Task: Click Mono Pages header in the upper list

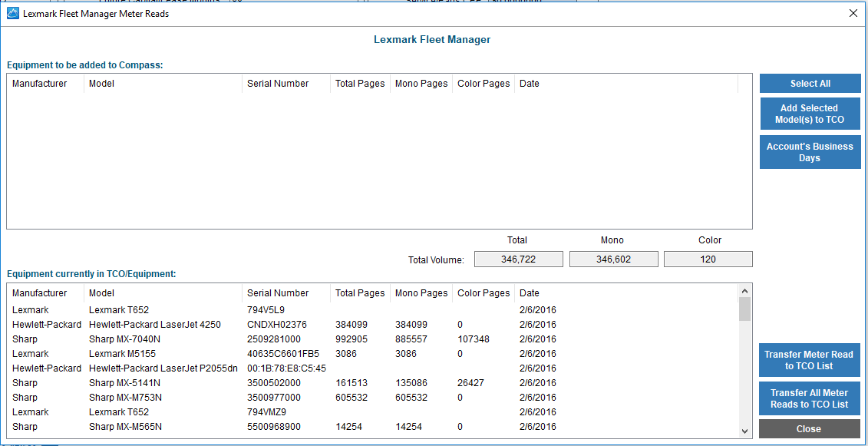Action: click(421, 84)
